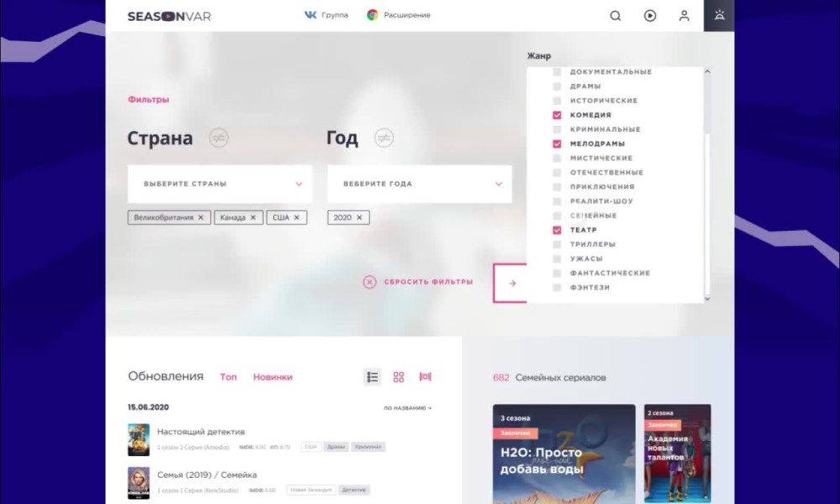Open Семейных сериалов section heading

(x=560, y=378)
